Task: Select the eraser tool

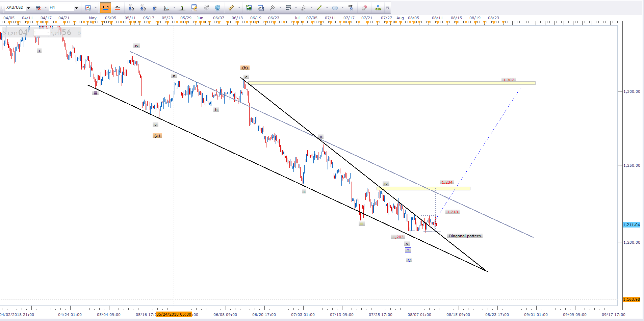Action: [x=364, y=7]
